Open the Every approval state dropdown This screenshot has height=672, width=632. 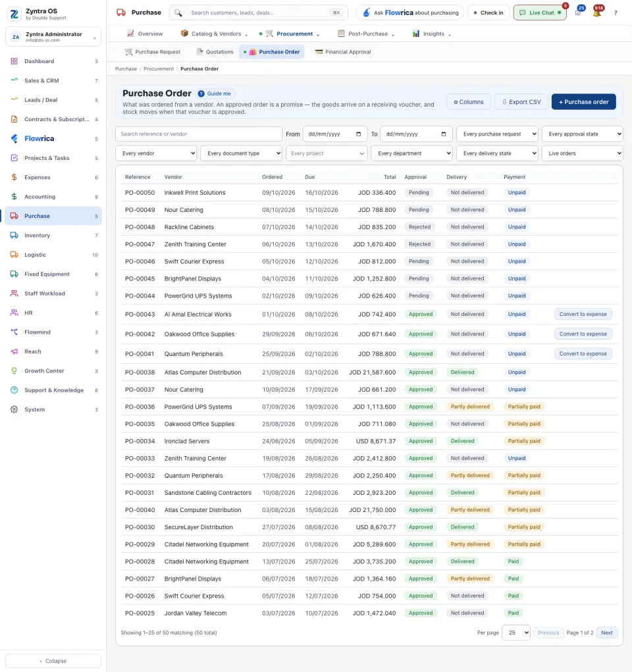[x=582, y=134]
